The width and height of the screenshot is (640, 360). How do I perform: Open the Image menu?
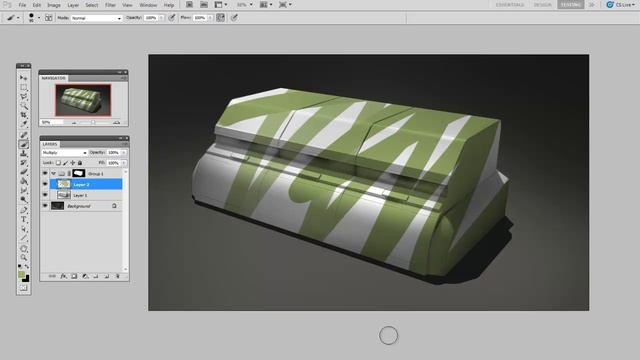click(x=54, y=5)
